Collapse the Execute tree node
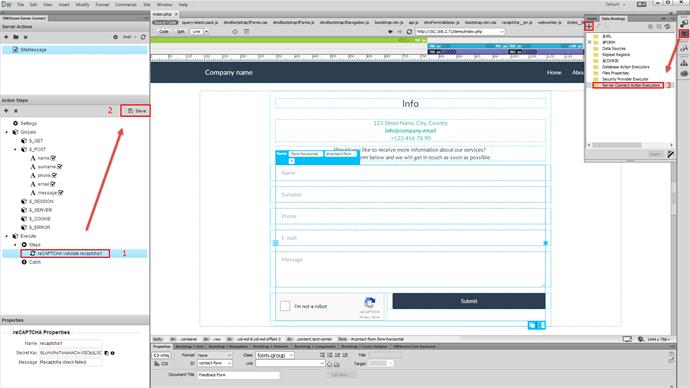 click(x=7, y=236)
